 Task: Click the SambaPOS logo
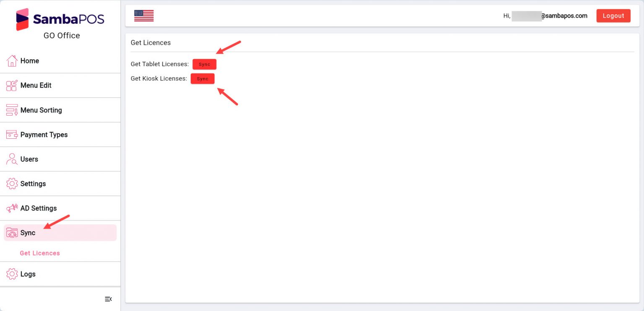tap(60, 19)
